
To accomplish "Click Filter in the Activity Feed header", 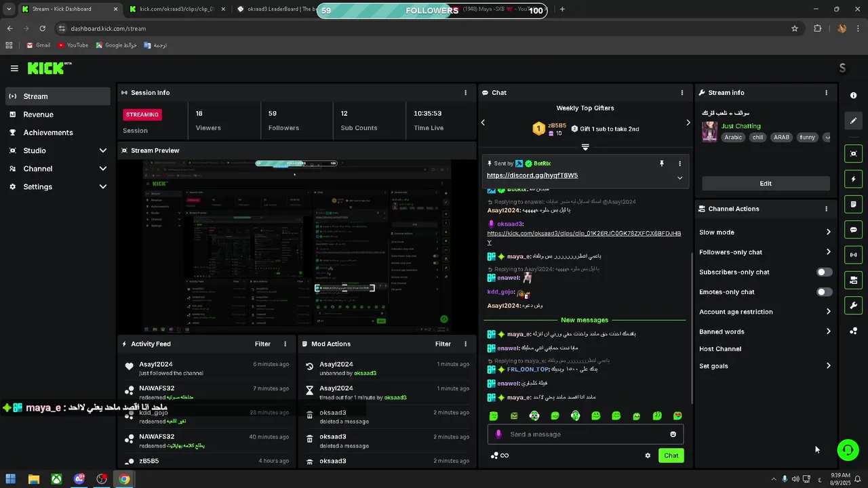I will (x=262, y=344).
